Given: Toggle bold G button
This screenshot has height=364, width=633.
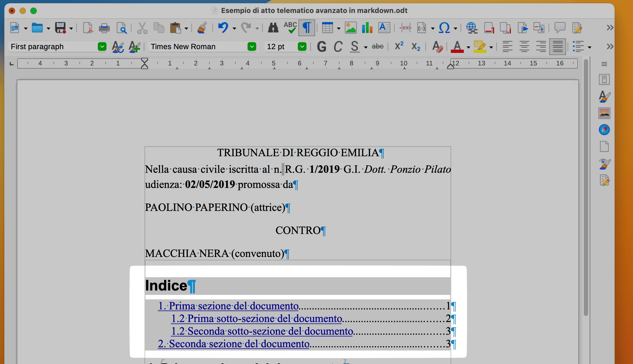Looking at the screenshot, I should point(321,47).
